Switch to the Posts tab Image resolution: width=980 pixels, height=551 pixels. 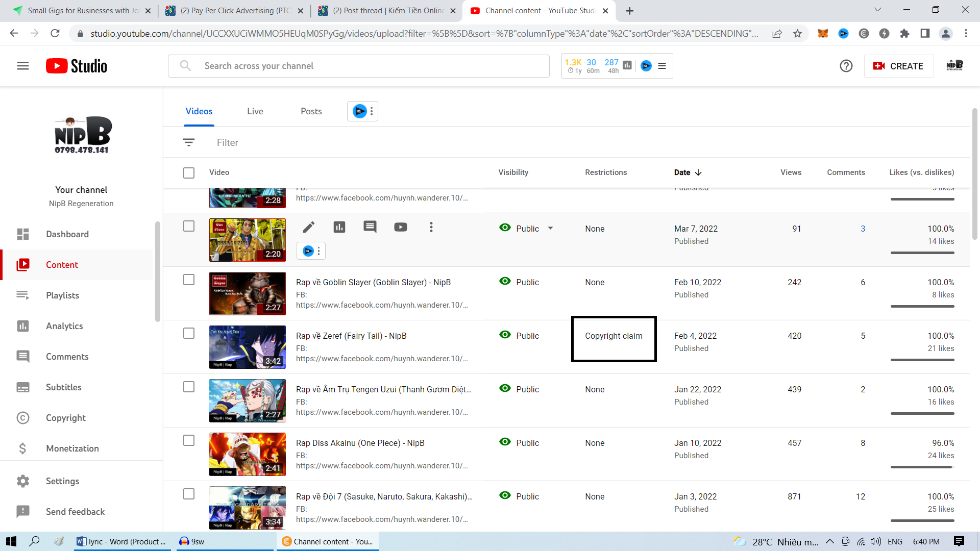(311, 111)
